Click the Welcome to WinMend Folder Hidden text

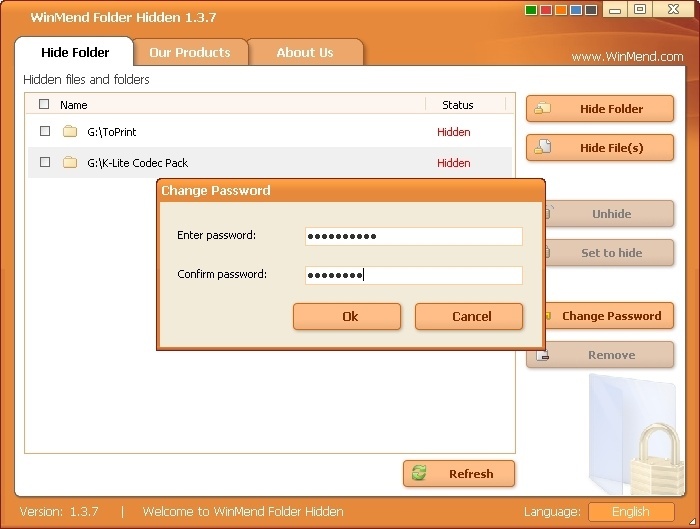243,512
